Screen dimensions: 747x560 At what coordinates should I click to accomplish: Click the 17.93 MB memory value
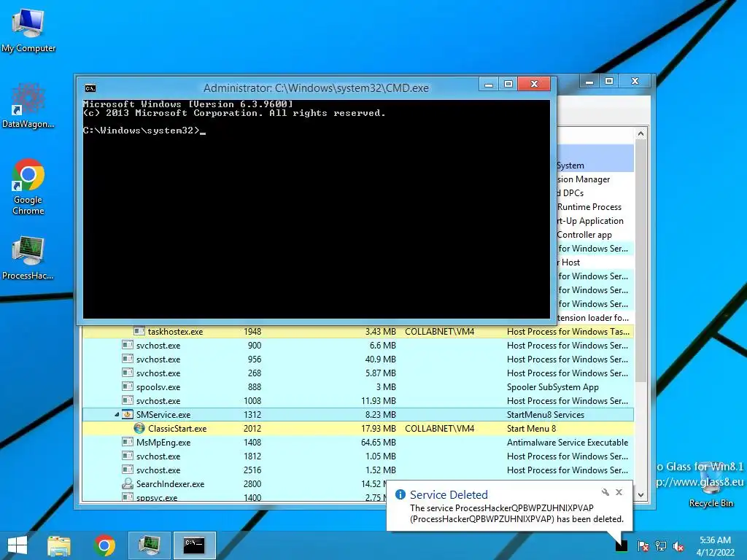pyautogui.click(x=379, y=428)
